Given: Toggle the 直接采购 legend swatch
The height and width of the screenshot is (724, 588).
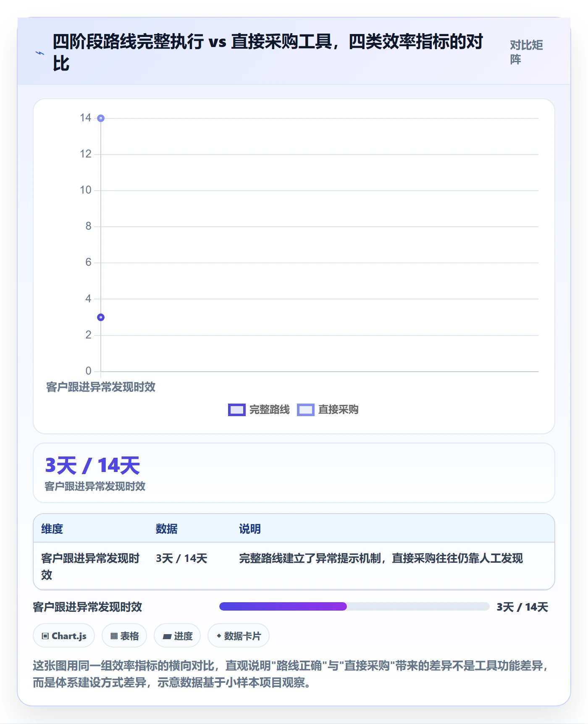Looking at the screenshot, I should tap(306, 409).
